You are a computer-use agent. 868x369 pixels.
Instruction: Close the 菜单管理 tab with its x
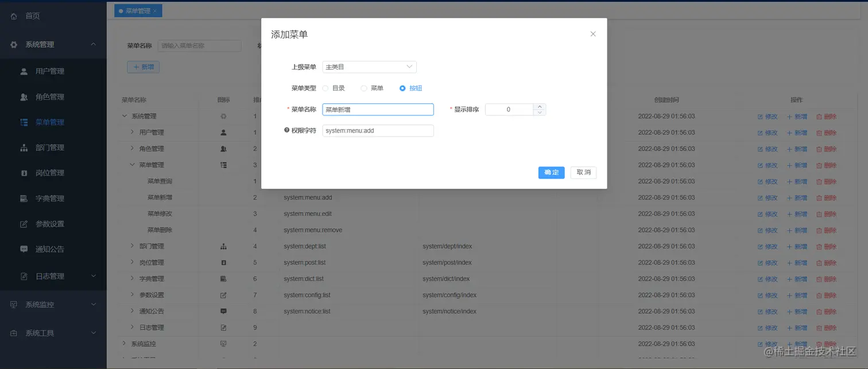click(x=155, y=11)
